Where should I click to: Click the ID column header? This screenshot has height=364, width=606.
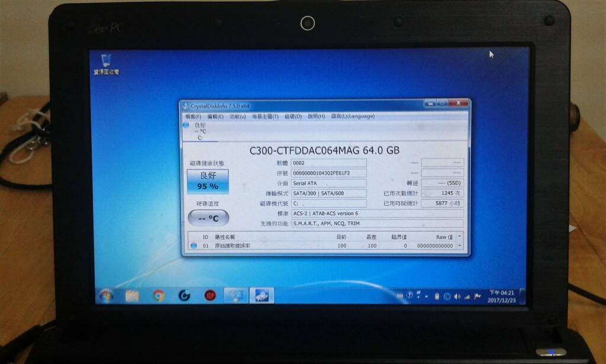coord(205,237)
